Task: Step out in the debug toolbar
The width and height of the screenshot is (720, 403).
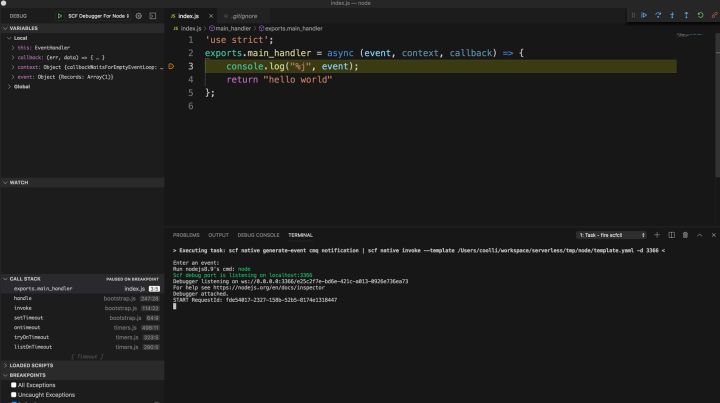Action: pos(686,15)
